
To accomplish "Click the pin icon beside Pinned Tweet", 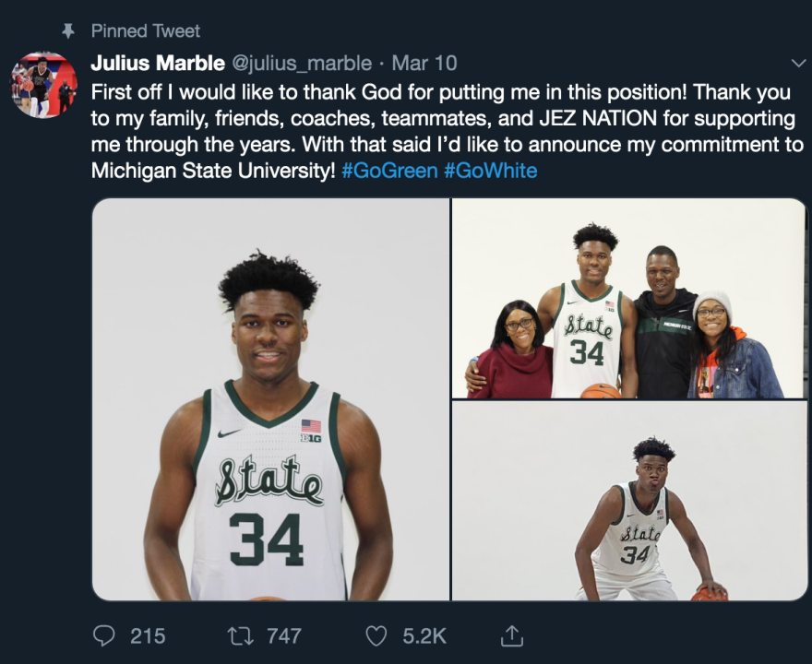I will (x=66, y=31).
